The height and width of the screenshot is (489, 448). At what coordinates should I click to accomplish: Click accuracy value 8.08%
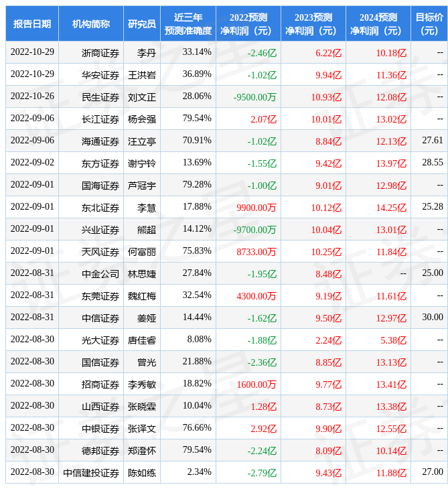point(200,340)
